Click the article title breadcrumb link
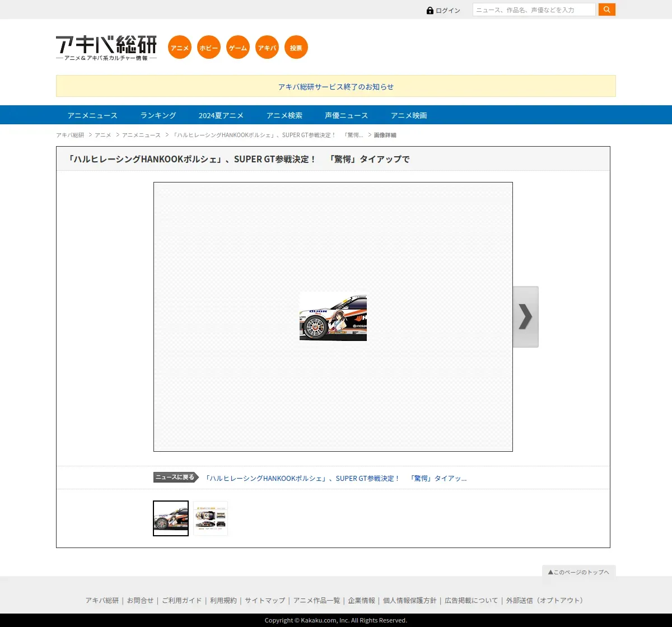Image resolution: width=672 pixels, height=627 pixels. coord(268,135)
